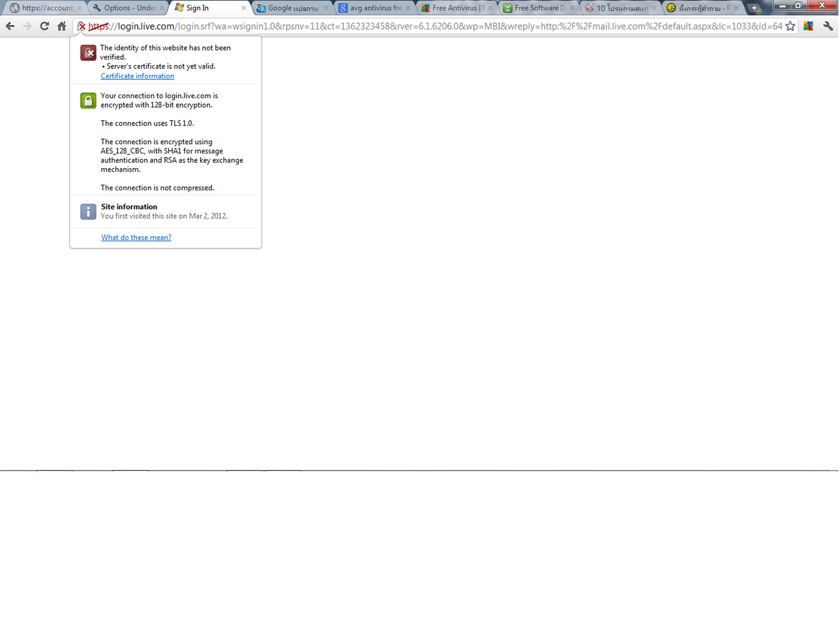Click the broken HTTPS security icon
The height and width of the screenshot is (630, 840).
(82, 26)
